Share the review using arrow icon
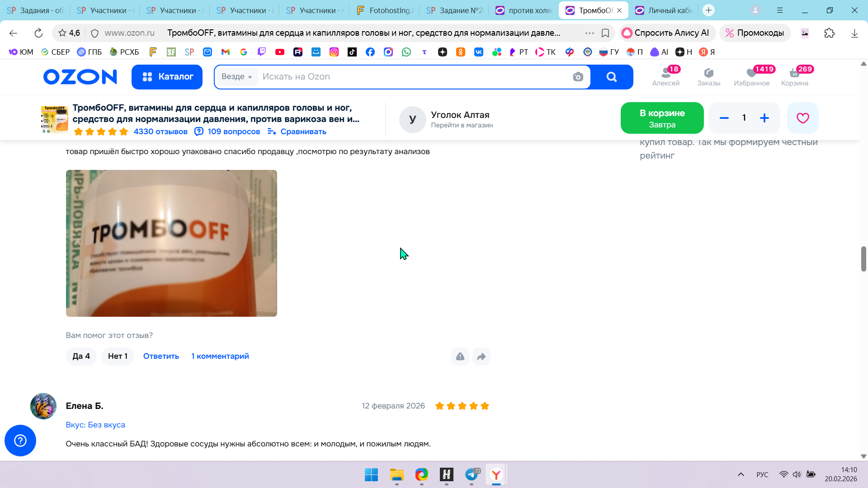868x488 pixels. pos(481,357)
